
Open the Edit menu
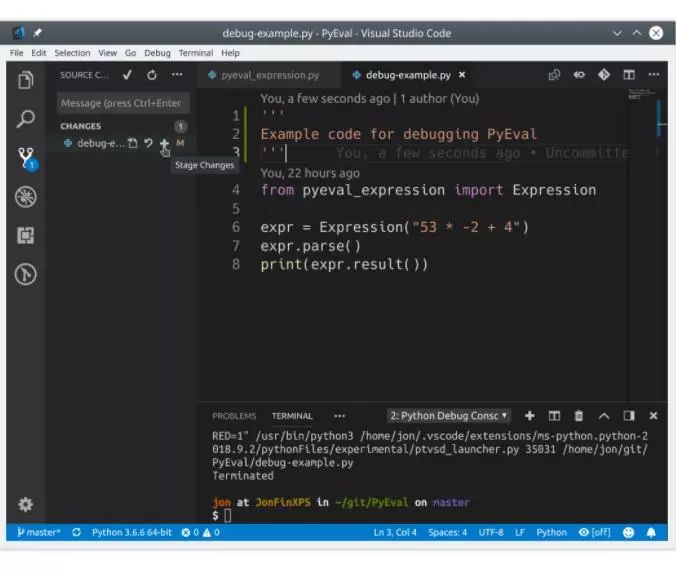click(x=38, y=53)
